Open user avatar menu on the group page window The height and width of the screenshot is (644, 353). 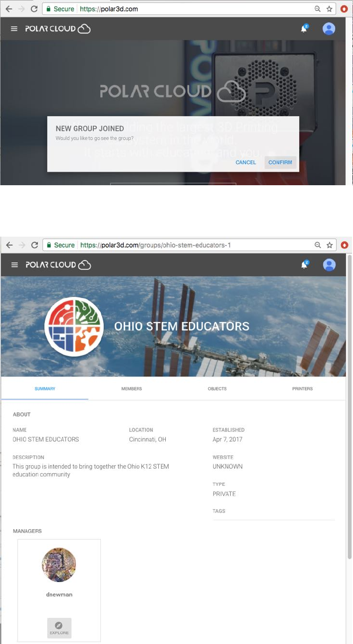[329, 265]
